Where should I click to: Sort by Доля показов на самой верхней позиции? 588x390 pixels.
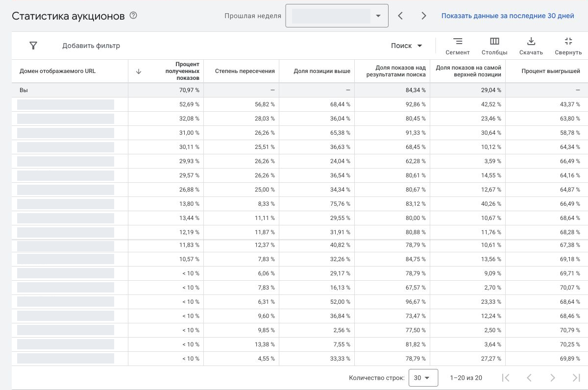468,71
